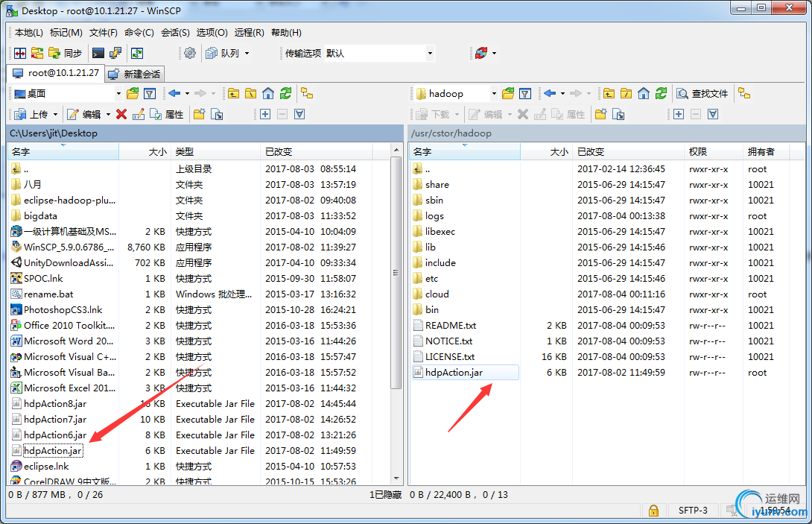Click the local 属性 properties button
Image resolution: width=812 pixels, height=524 pixels.
pos(167,114)
